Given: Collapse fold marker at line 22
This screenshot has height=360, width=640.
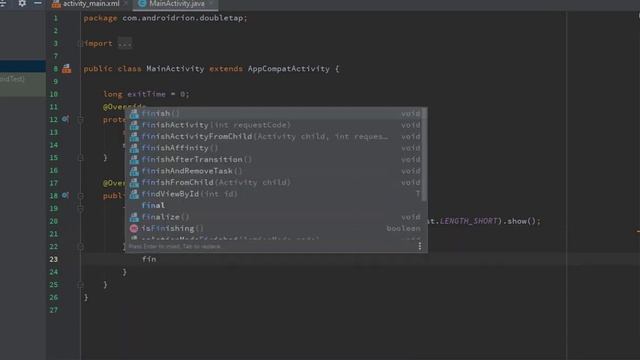Looking at the screenshot, I should click(x=80, y=247).
